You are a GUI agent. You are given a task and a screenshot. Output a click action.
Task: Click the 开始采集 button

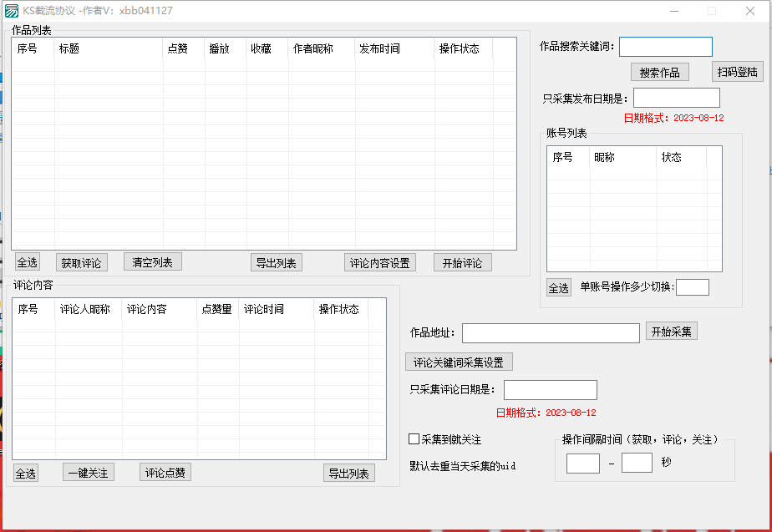(x=672, y=332)
